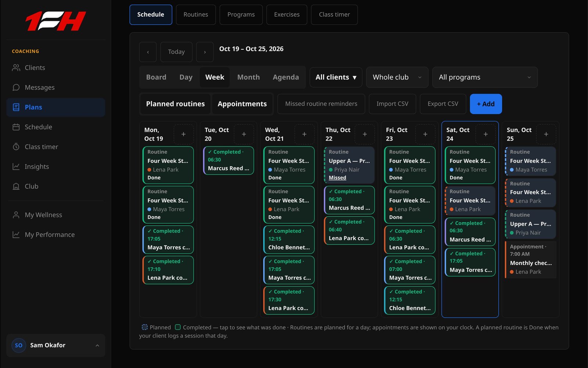This screenshot has width=588, height=368.
Task: Toggle Appointments filter
Action: (242, 104)
